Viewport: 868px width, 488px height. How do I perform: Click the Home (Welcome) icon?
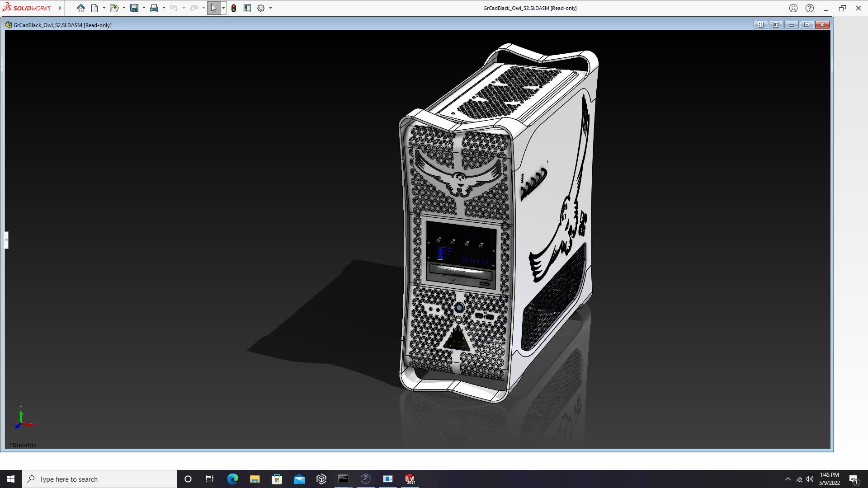coord(81,8)
